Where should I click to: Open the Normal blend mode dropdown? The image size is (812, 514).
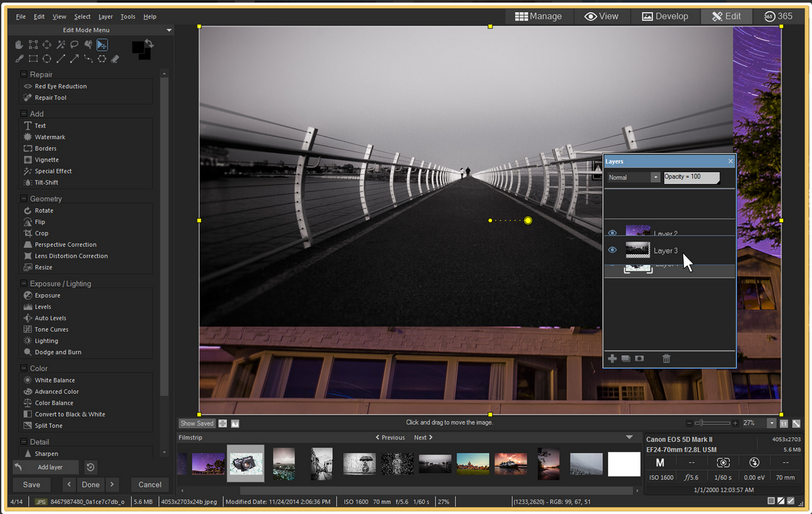point(655,177)
